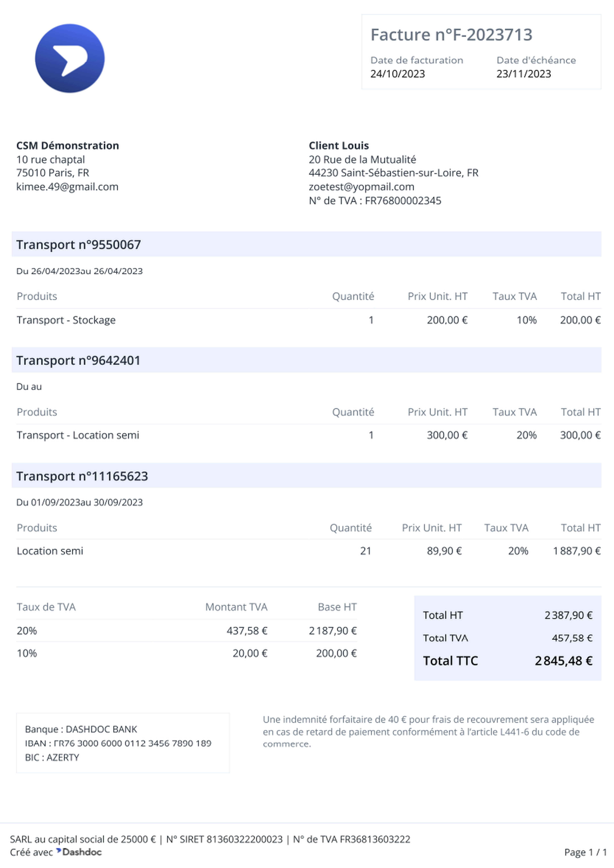Click the Total HT value 2 387,90 €
The height and width of the screenshot is (868, 614).
point(568,615)
